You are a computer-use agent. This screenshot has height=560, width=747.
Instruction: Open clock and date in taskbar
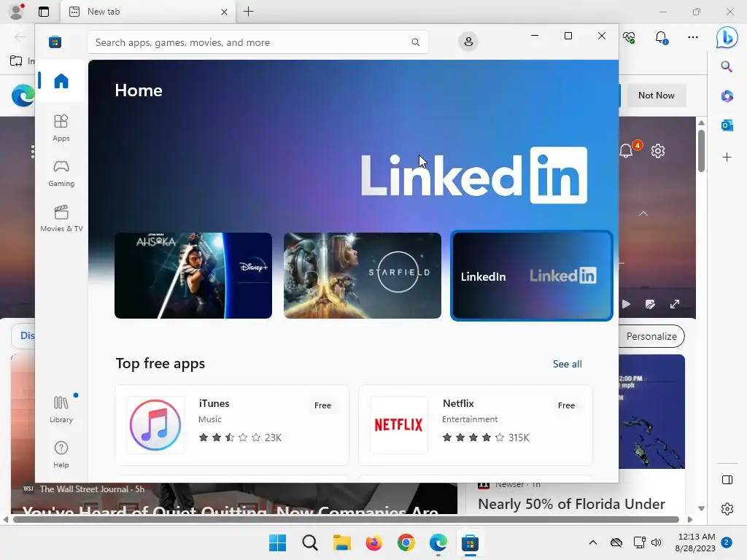click(695, 542)
